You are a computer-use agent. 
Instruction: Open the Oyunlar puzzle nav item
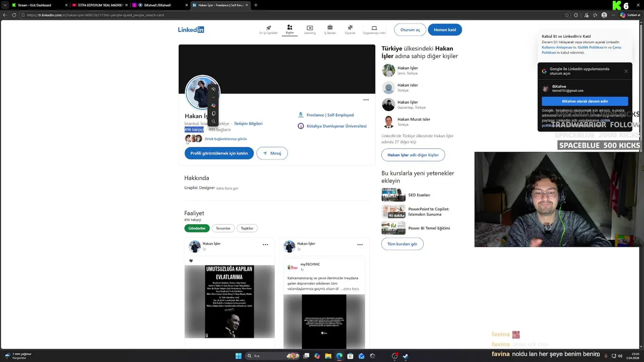pyautogui.click(x=350, y=30)
